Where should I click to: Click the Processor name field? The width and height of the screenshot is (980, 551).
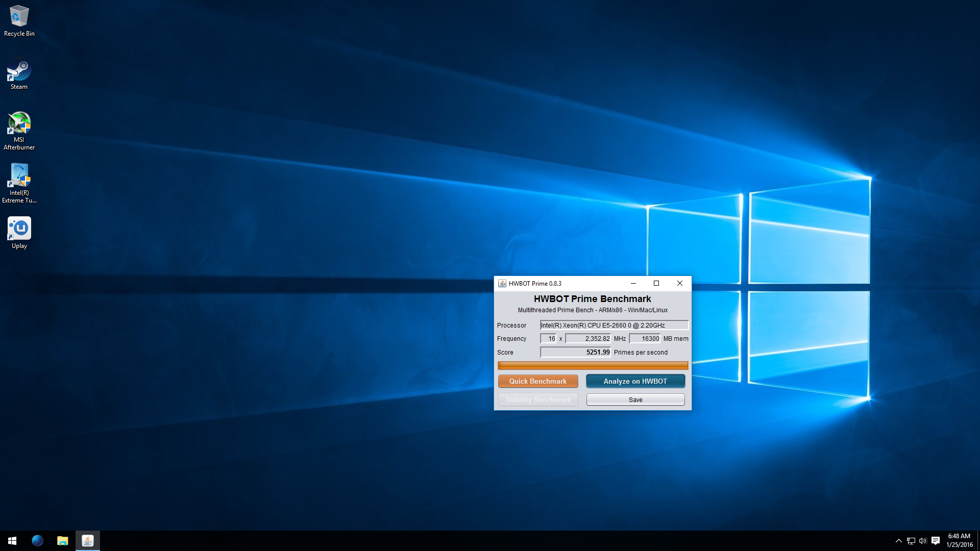click(615, 325)
